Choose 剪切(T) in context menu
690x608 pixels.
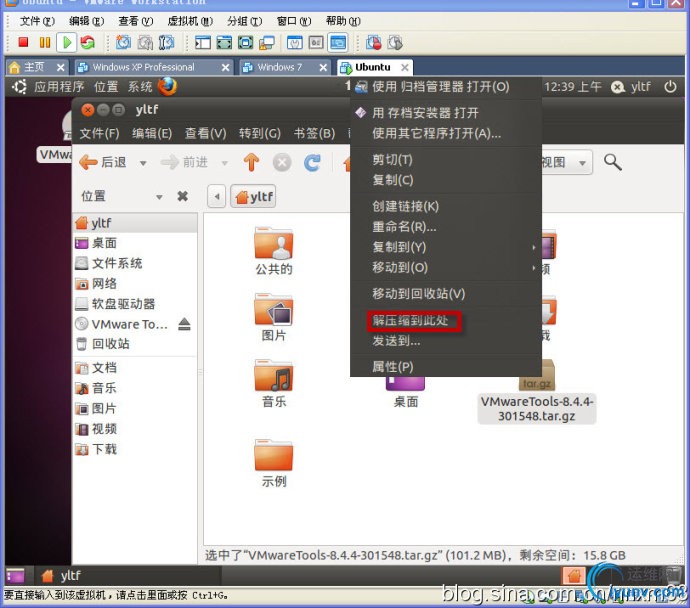[x=446, y=159]
